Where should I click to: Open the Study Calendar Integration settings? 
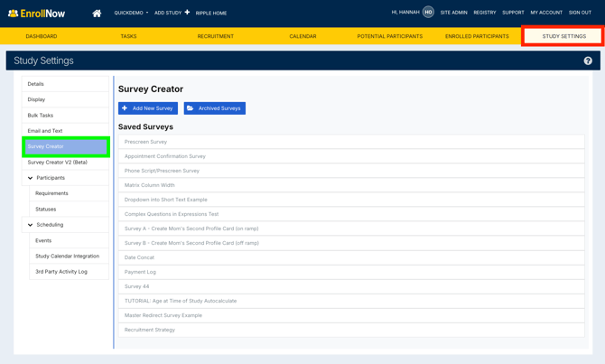(x=67, y=257)
